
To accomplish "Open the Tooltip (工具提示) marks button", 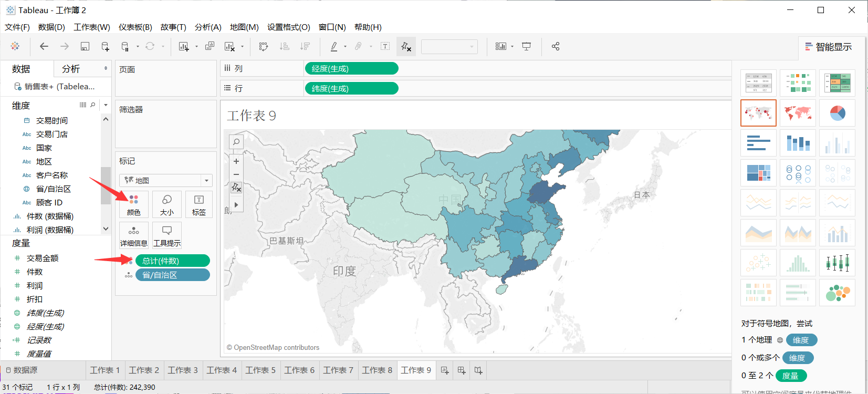I will tap(167, 235).
